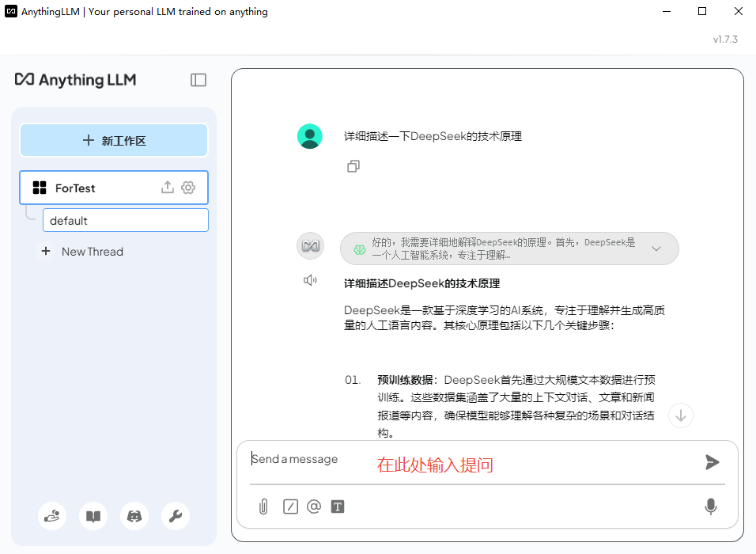Open the Discord community icon
Image resolution: width=756 pixels, height=554 pixels.
(x=134, y=516)
